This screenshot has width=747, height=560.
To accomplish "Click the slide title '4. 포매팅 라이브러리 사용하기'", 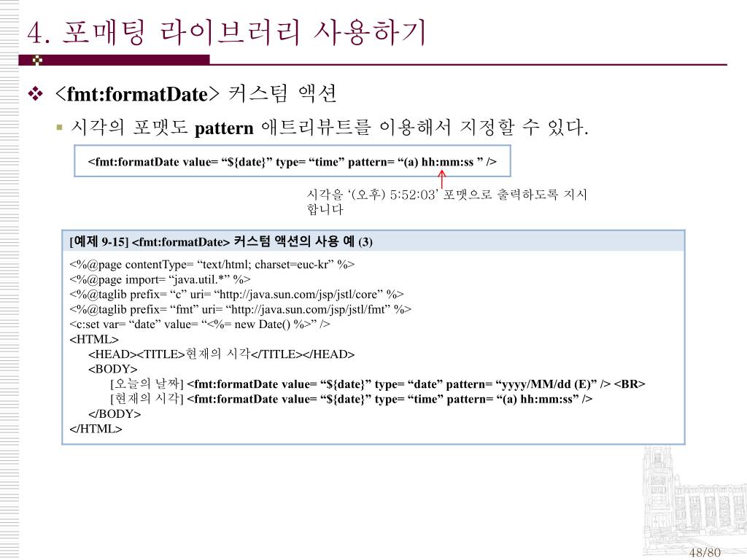I will (227, 32).
